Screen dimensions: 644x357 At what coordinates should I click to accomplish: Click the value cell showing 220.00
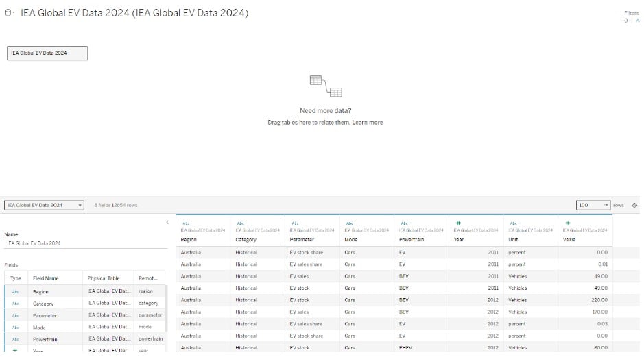point(585,300)
